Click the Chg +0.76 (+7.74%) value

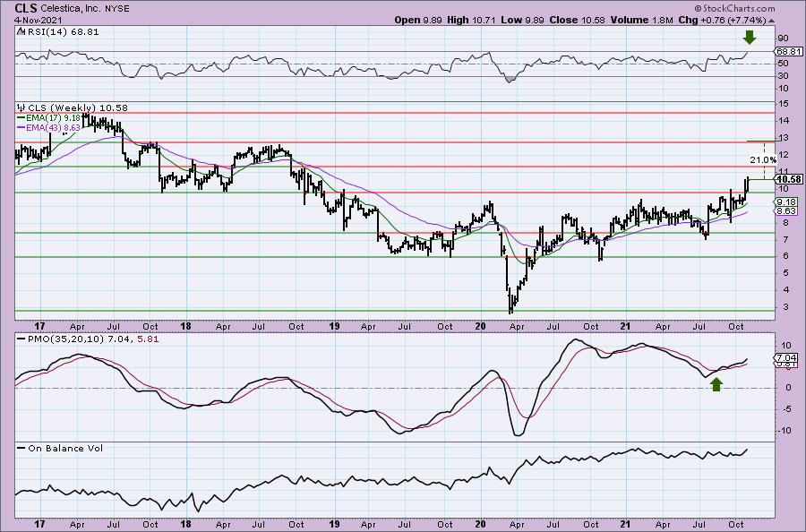tap(722, 20)
